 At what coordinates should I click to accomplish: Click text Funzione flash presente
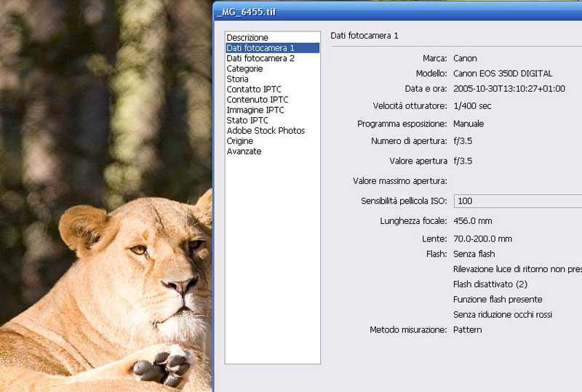tap(498, 299)
